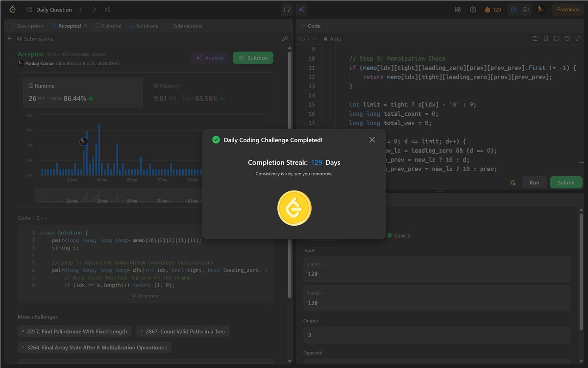Screen dimensions: 588x368
Task: Click the shuffle random question icon
Action: (x=107, y=9)
